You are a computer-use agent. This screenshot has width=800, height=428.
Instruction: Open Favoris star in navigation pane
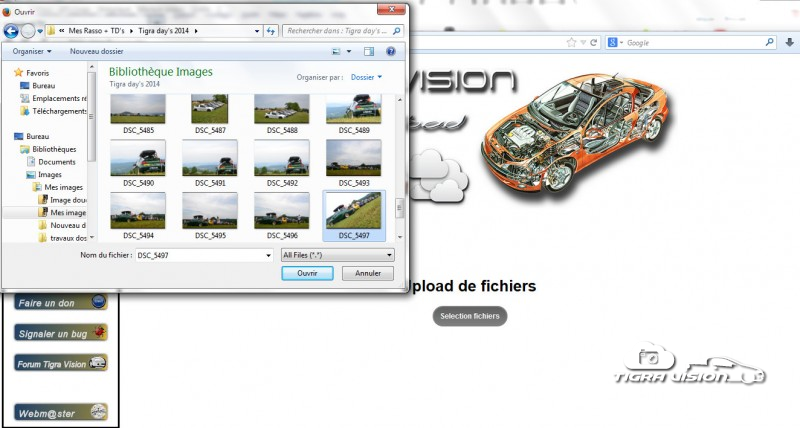pos(19,73)
